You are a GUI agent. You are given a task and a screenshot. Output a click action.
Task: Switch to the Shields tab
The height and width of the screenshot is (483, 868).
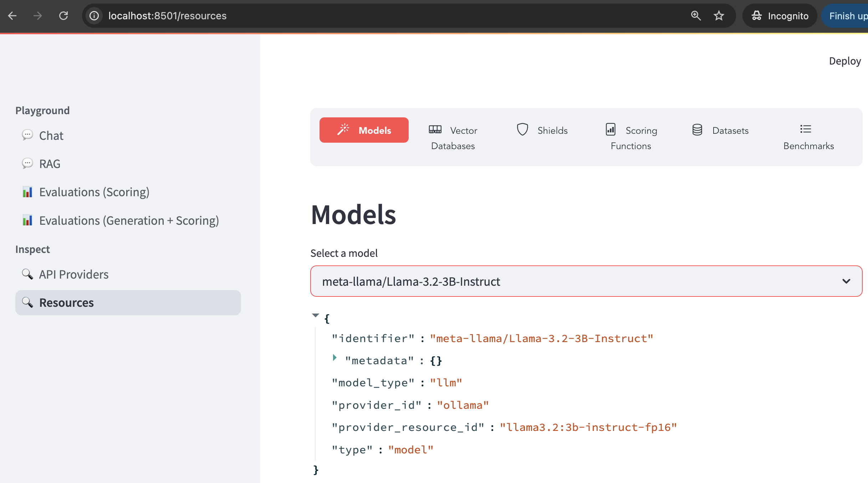pos(542,130)
